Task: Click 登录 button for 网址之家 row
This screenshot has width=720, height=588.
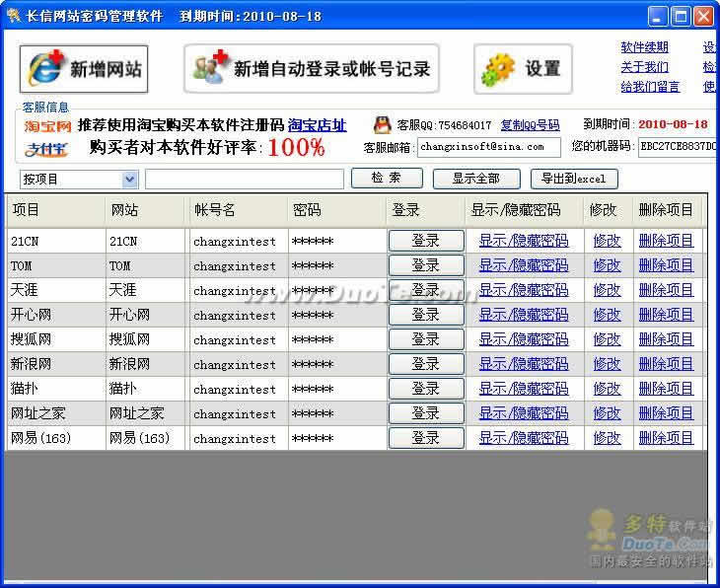Action: 426,414
